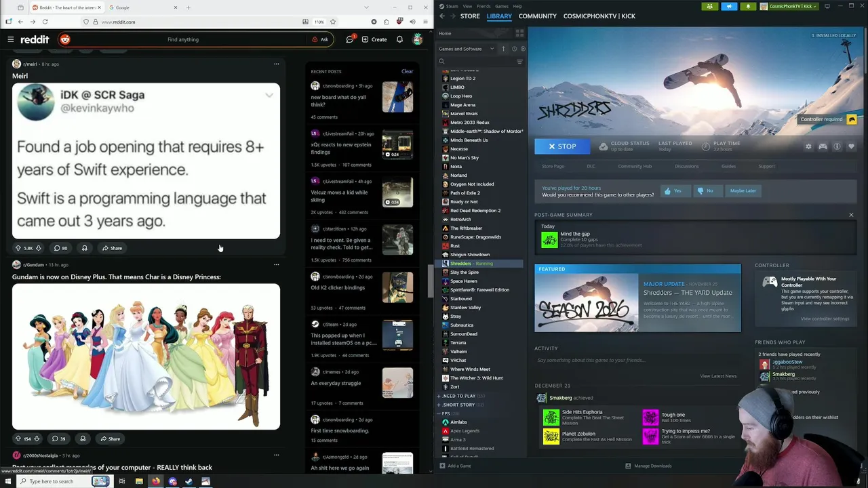Toggle Steam library sort order arrow
Viewport: 868px width, 488px height.
[503, 49]
